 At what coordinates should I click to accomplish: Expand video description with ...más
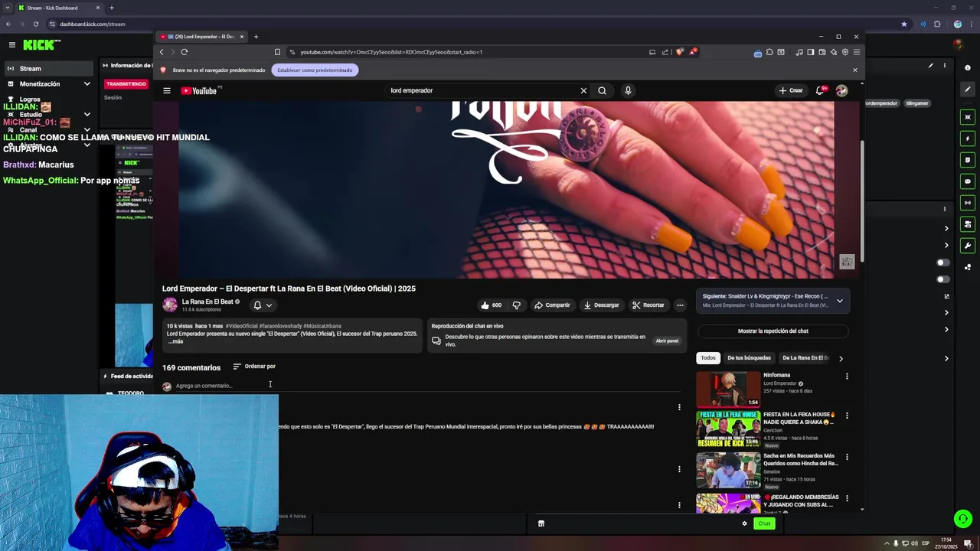[x=175, y=341]
